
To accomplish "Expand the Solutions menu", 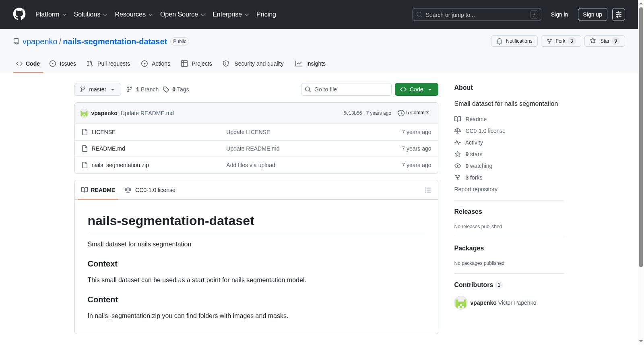I will click(91, 14).
